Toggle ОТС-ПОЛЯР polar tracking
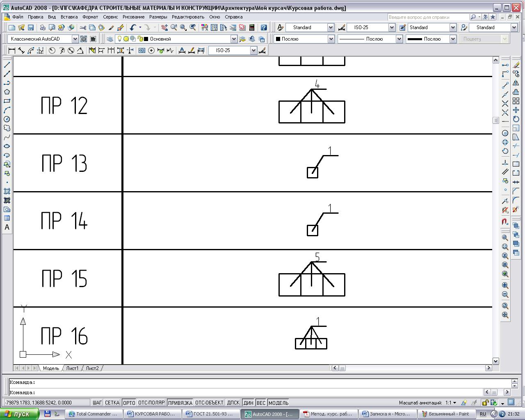Image resolution: width=525 pixels, height=420 pixels. (151, 403)
